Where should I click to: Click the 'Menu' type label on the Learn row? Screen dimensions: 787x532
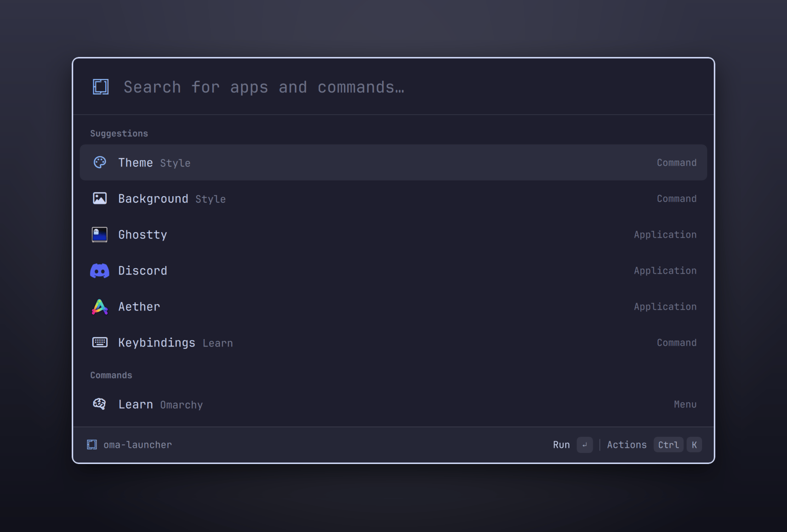pos(685,404)
